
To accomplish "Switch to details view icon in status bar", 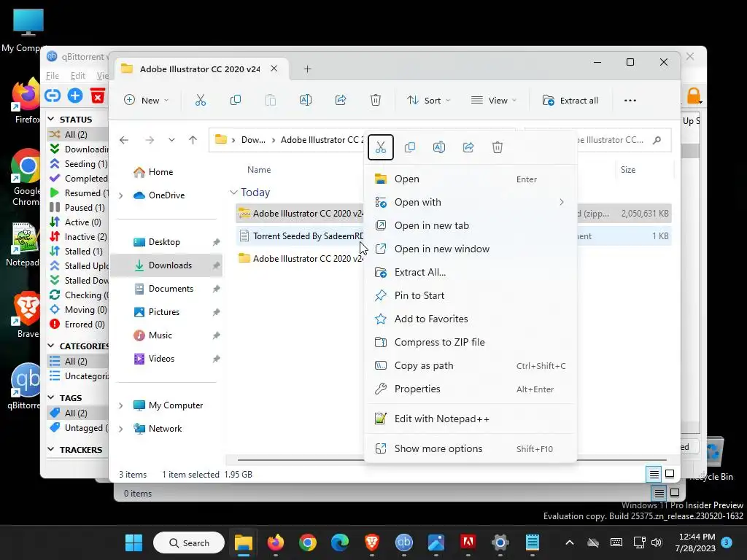I will (x=654, y=474).
